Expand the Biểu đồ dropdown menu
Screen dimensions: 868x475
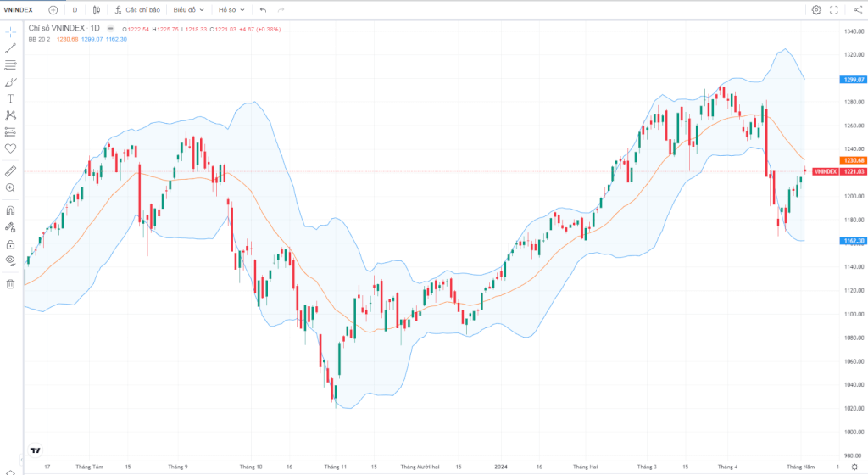point(189,10)
